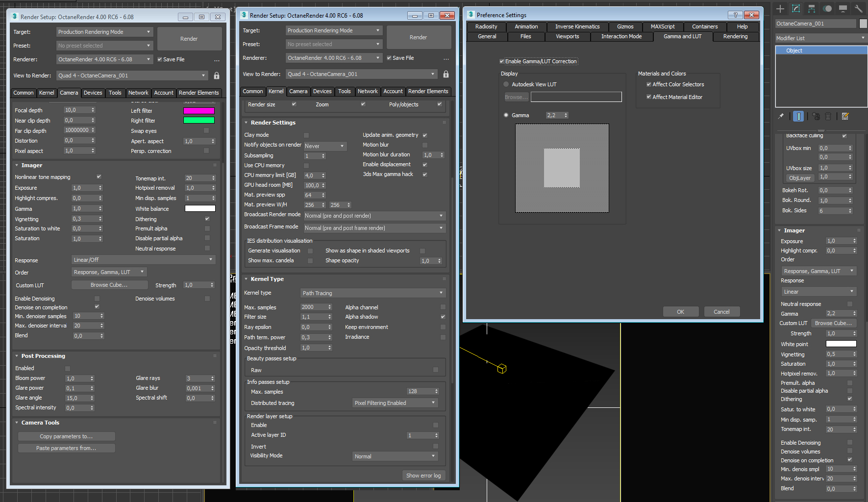Toggle Denoise on completion in left window
This screenshot has height=502, width=868.
point(97,307)
